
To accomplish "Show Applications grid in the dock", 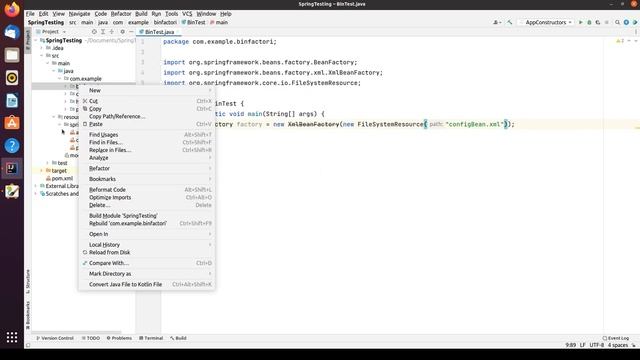I will 12,337.
